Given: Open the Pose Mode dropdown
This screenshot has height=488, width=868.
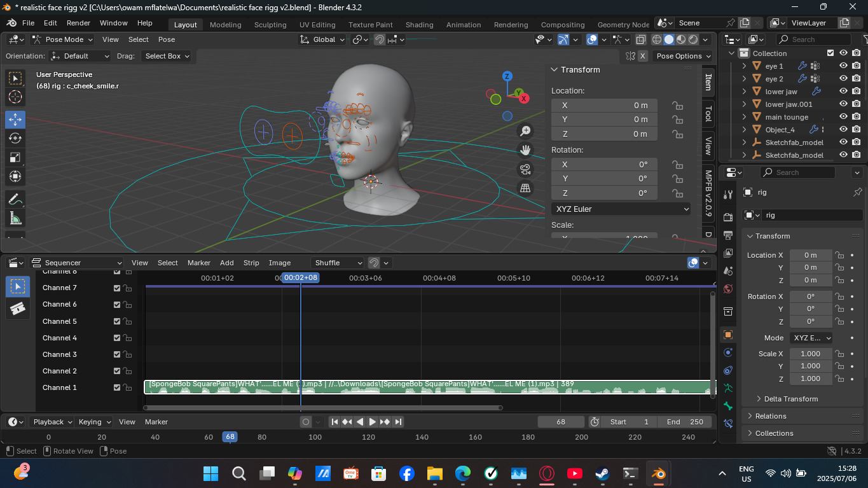Looking at the screenshot, I should pos(63,39).
